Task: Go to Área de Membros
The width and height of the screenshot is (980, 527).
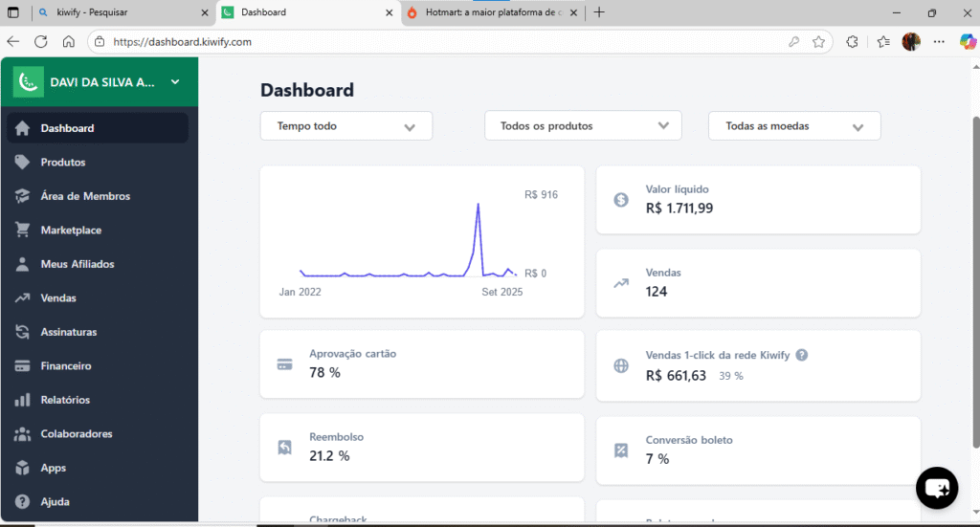Action: tap(85, 196)
